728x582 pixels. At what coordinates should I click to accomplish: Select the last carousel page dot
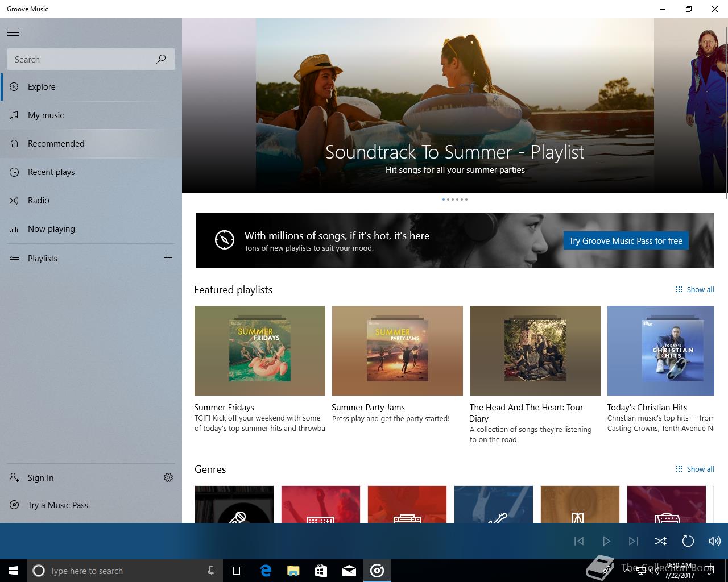(x=466, y=199)
